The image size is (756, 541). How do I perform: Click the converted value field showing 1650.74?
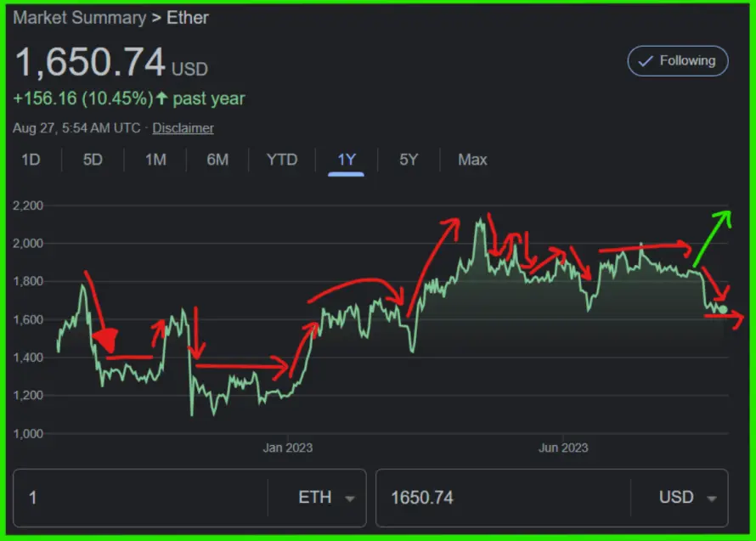[x=503, y=498]
